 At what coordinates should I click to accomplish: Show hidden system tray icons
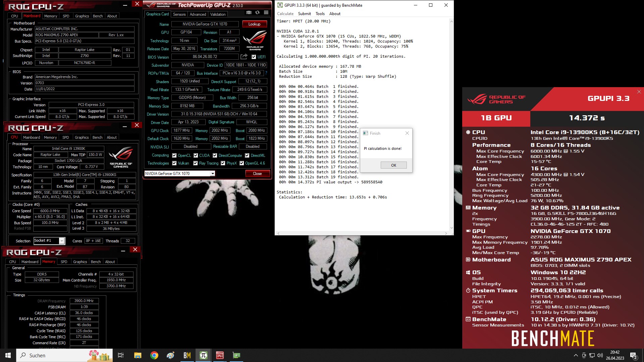pyautogui.click(x=576, y=355)
